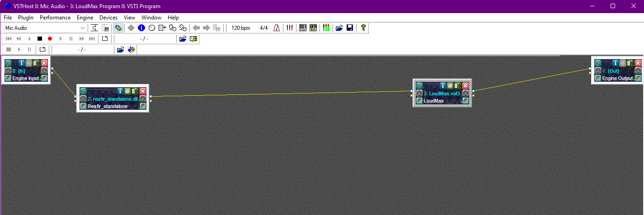This screenshot has height=215, width=644.
Task: Click pause in the player bar
Action: [x=71, y=39]
